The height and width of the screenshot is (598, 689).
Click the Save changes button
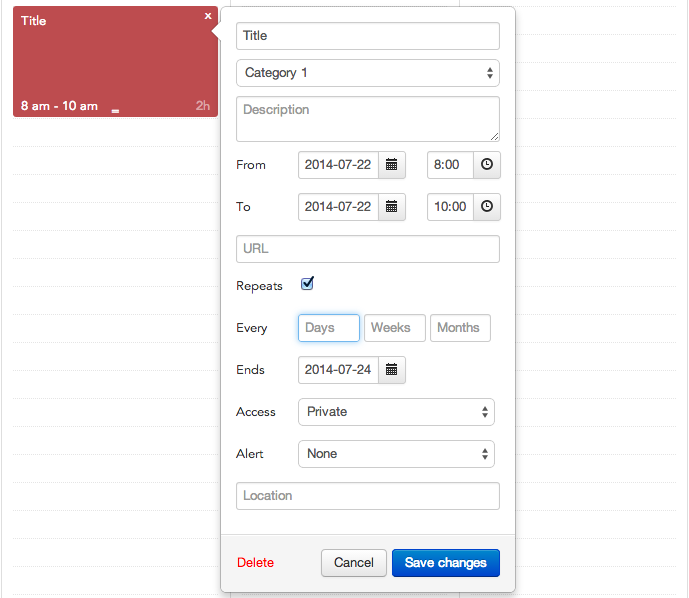pos(446,563)
